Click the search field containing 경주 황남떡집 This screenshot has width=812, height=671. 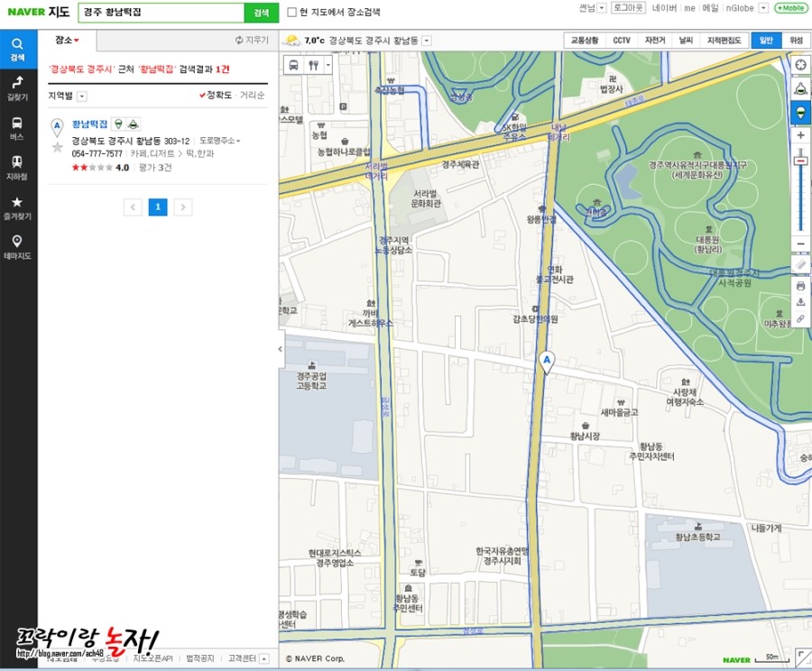(x=161, y=13)
